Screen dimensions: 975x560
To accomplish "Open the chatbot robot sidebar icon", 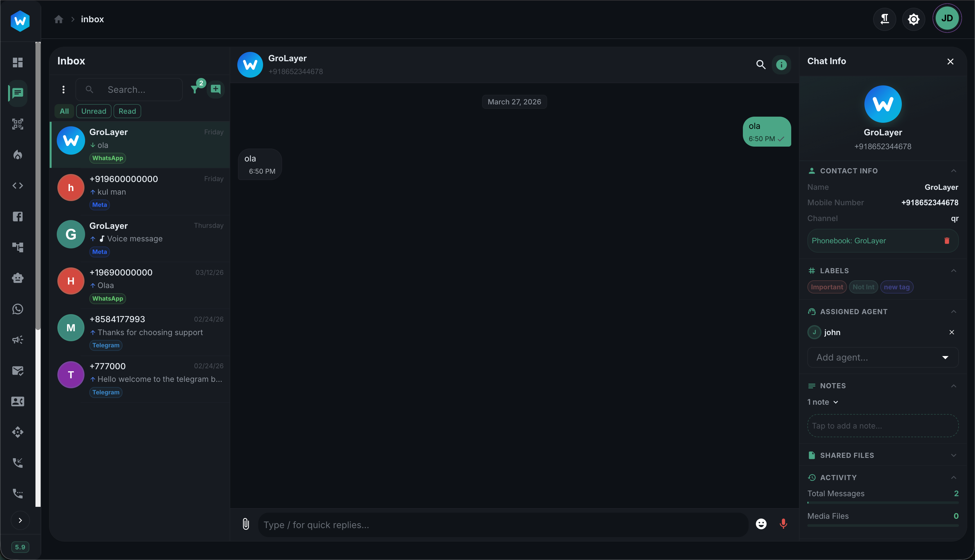I will coord(18,278).
